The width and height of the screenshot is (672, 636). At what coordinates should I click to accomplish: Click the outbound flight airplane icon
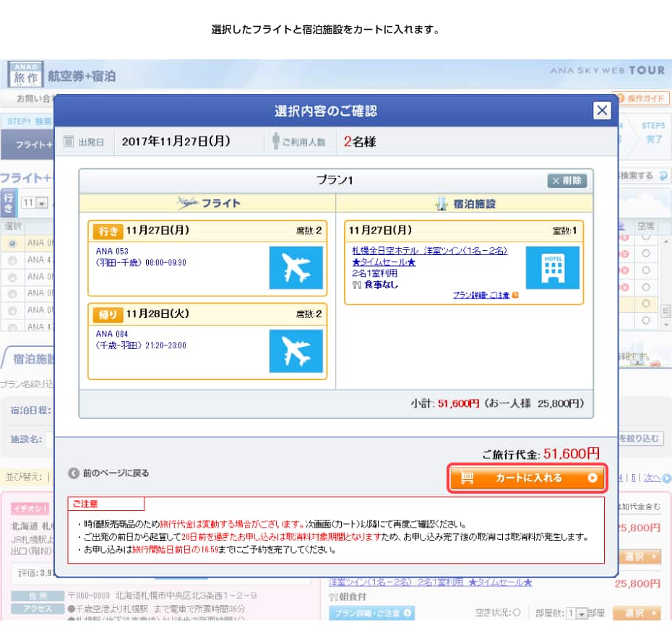coord(296,267)
